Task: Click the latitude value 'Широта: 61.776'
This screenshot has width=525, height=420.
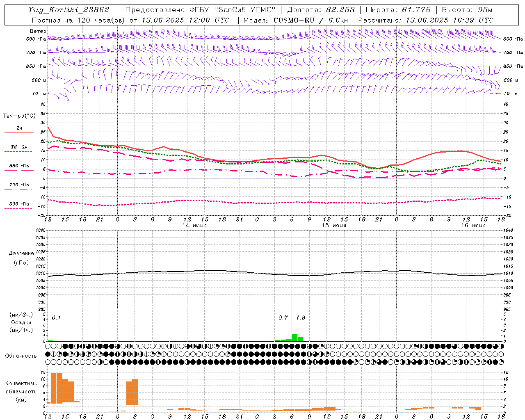Action: click(398, 10)
